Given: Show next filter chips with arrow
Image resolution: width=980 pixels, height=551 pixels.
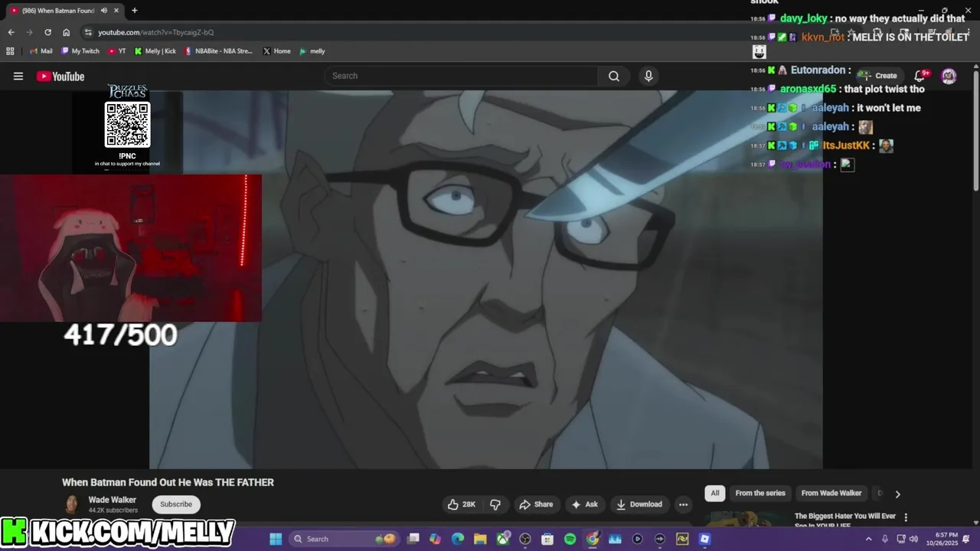Looking at the screenshot, I should (x=897, y=494).
